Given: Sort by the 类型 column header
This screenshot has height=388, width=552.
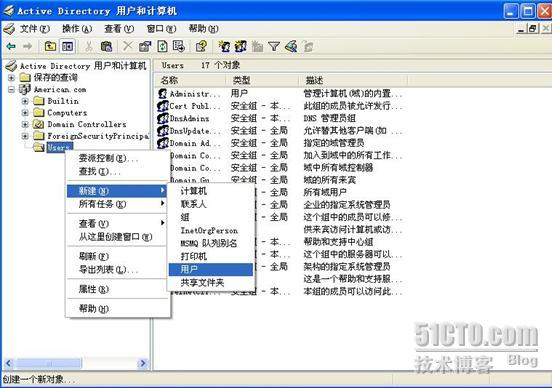Looking at the screenshot, I should click(x=262, y=80).
